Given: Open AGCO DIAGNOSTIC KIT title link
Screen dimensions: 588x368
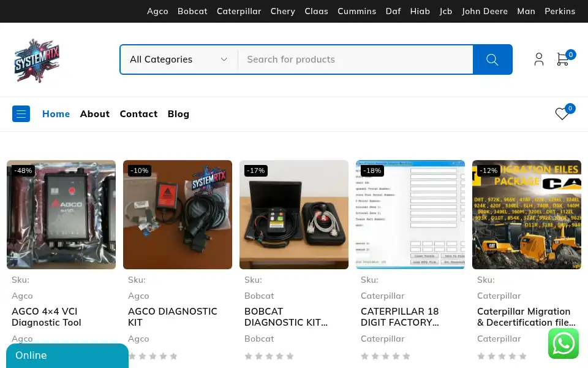Looking at the screenshot, I should tap(173, 317).
